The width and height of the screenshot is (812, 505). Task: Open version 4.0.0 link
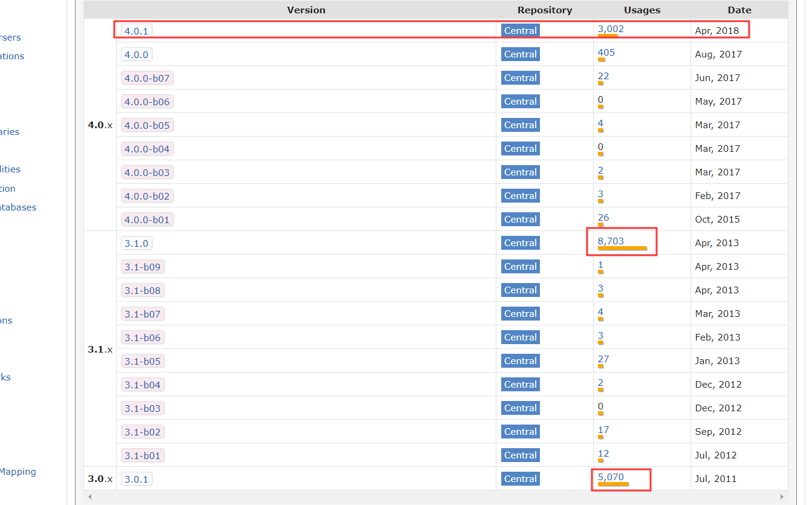(136, 54)
